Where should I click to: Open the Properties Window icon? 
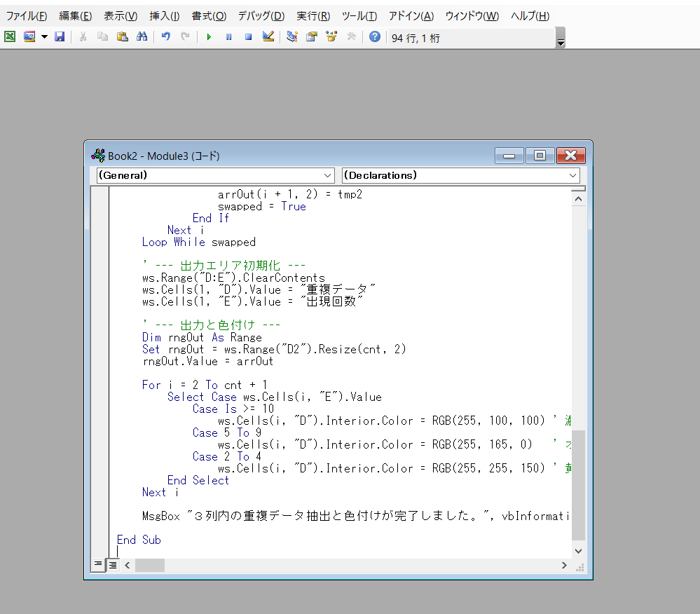312,36
